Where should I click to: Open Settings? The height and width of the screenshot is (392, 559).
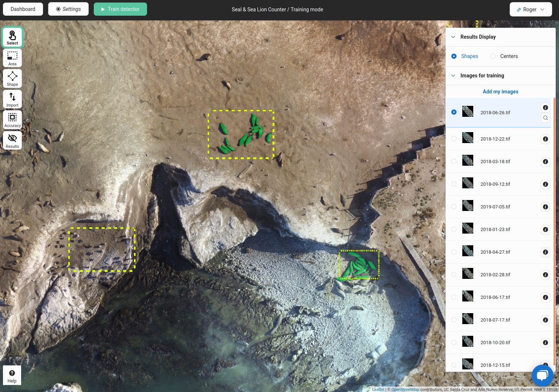pyautogui.click(x=68, y=9)
